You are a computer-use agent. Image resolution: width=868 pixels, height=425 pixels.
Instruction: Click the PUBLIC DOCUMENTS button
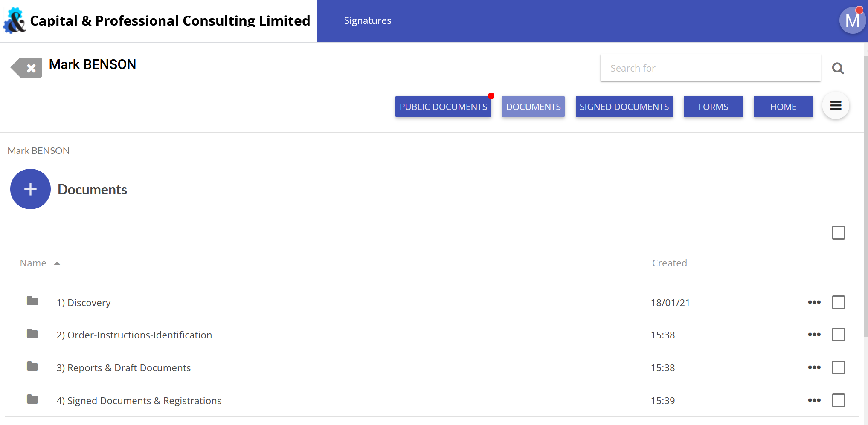point(443,107)
